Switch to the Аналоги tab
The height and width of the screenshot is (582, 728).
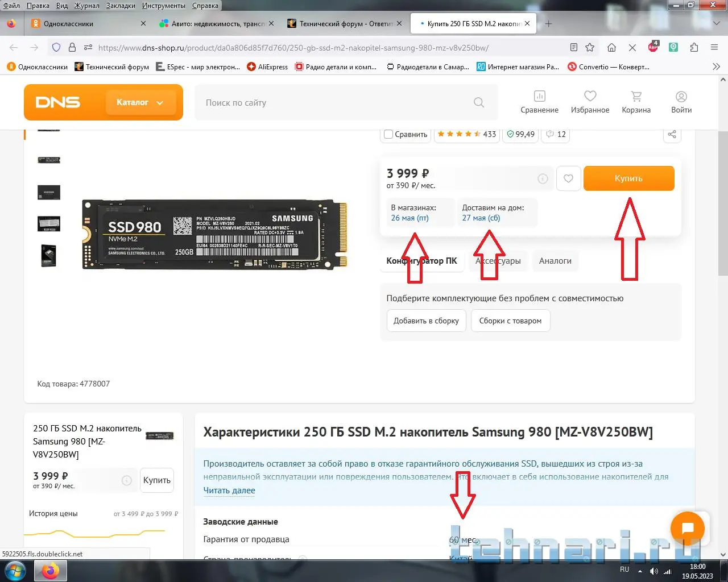click(x=555, y=261)
